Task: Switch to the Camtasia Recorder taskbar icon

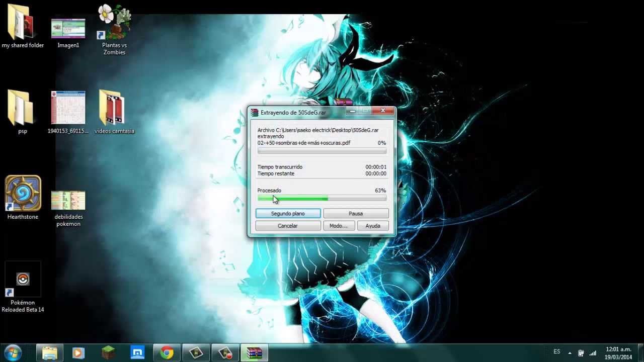Action: 225,353
